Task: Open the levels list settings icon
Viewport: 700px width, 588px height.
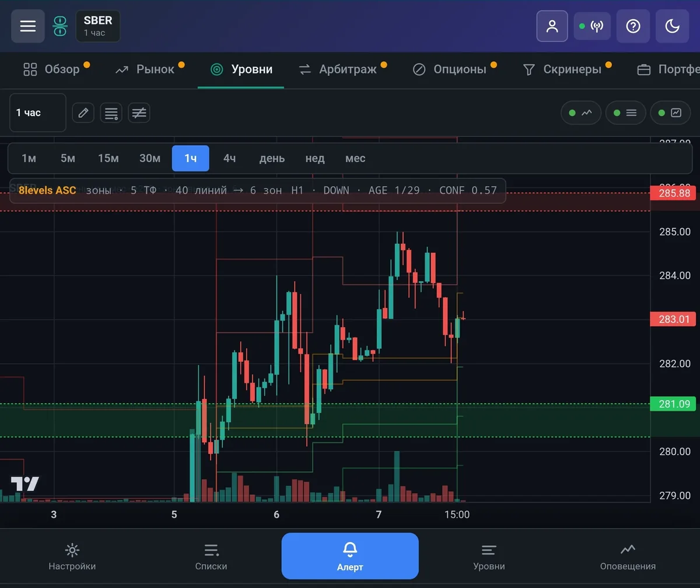Action: [x=111, y=113]
